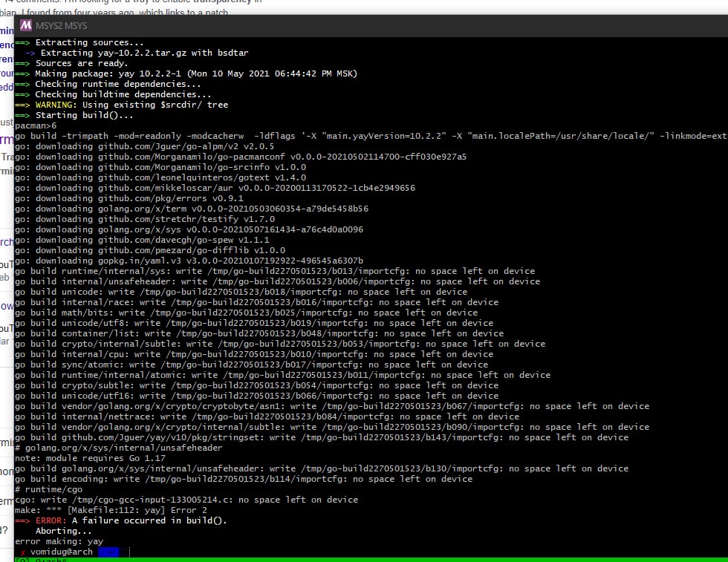This screenshot has width=728, height=562.
Task: Click the yellow 'WARNING:' label
Action: pyautogui.click(x=56, y=105)
